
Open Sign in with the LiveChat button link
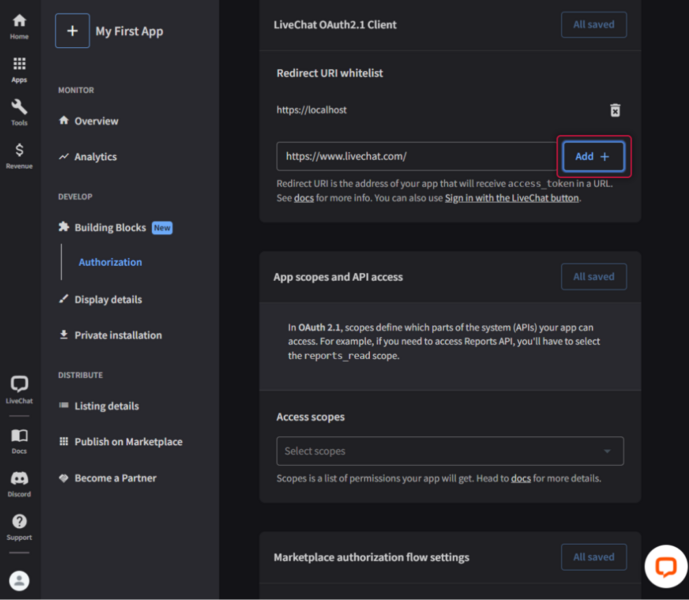pyautogui.click(x=512, y=198)
